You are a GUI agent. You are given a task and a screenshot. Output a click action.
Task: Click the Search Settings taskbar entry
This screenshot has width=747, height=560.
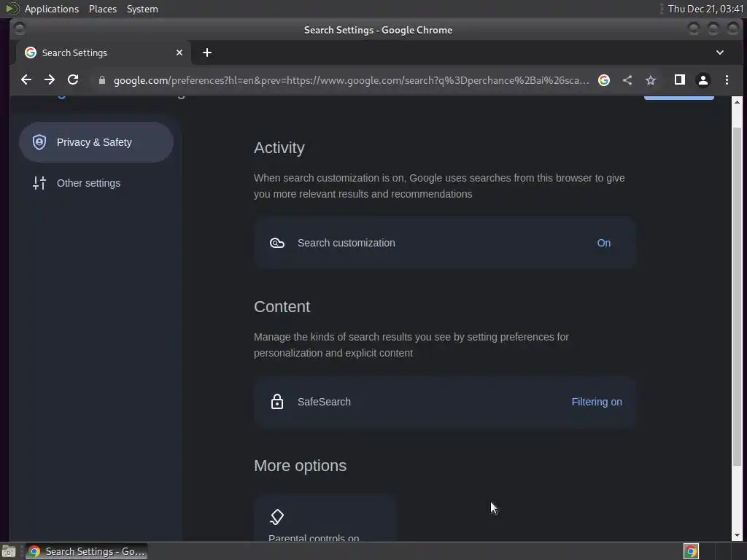pos(87,551)
